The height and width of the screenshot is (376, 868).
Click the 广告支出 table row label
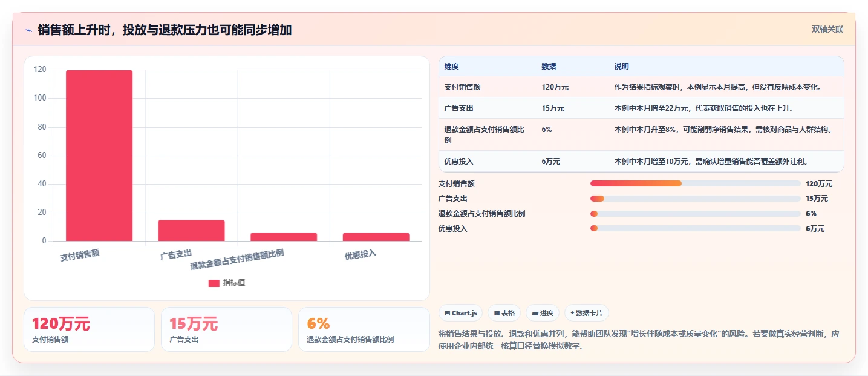(x=458, y=108)
